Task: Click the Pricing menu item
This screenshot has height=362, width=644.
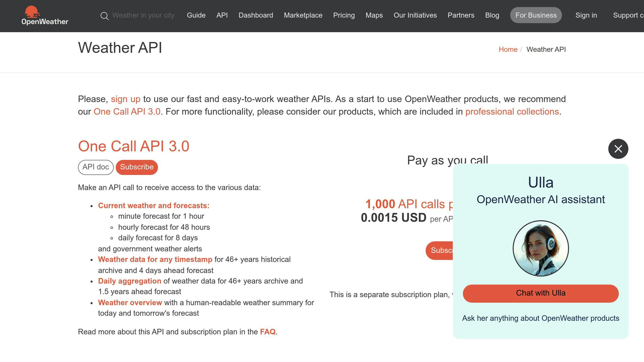Action: [344, 15]
